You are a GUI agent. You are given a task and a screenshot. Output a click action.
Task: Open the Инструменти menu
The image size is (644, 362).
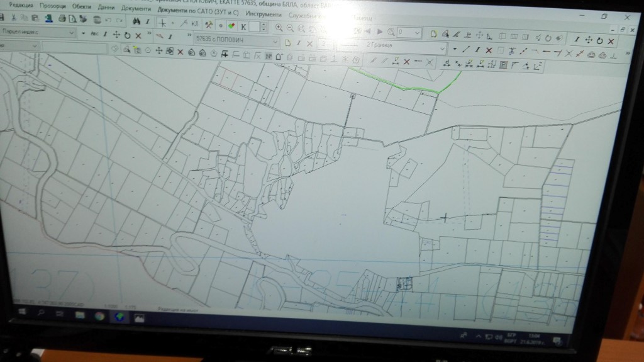264,13
